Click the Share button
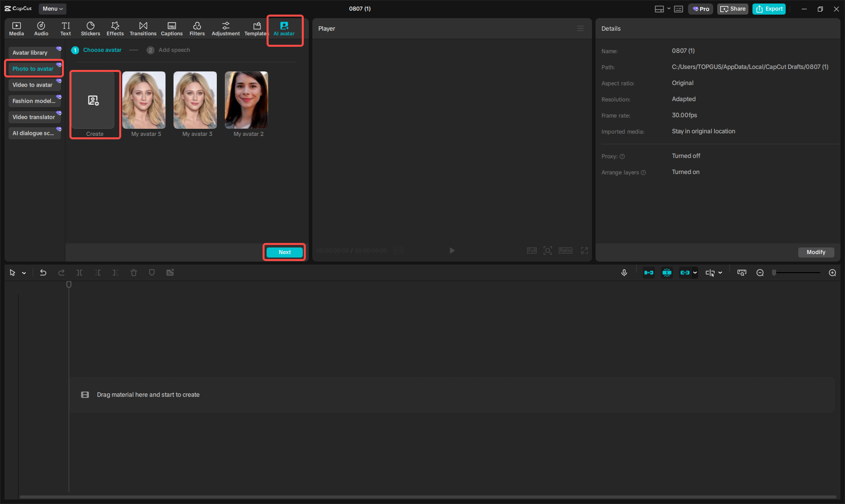The width and height of the screenshot is (845, 504). (733, 9)
